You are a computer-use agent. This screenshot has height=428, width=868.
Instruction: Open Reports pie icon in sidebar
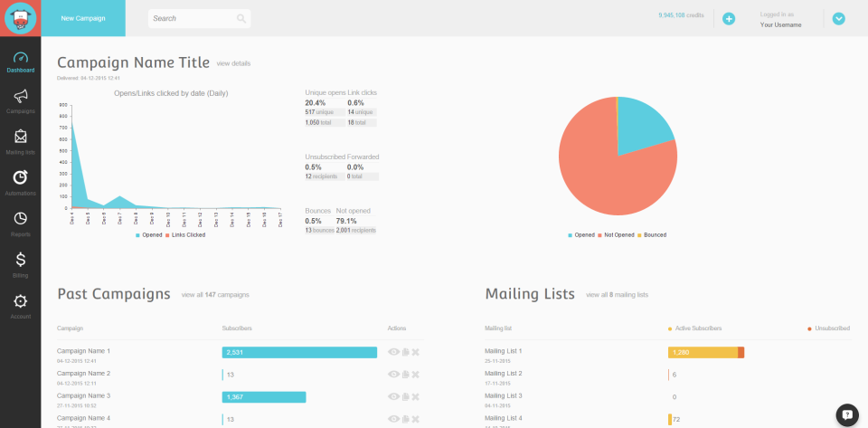point(21,218)
